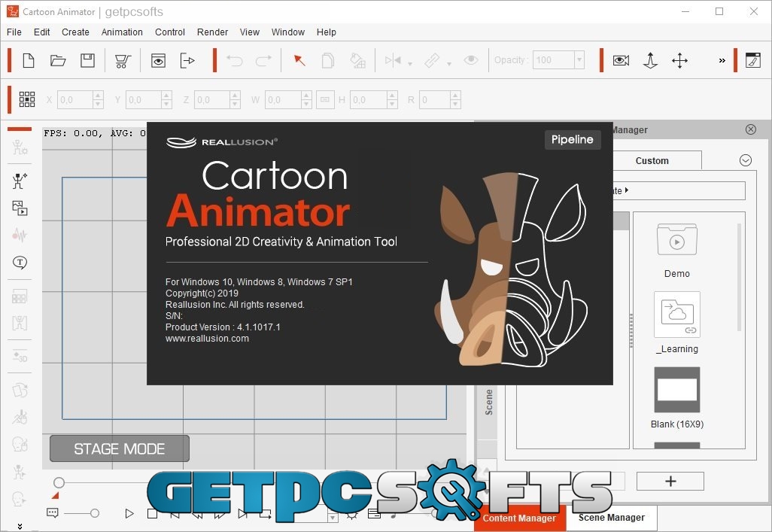Click the Play button in the timeline controls
Viewport: 772px width, 532px height.
129,514
